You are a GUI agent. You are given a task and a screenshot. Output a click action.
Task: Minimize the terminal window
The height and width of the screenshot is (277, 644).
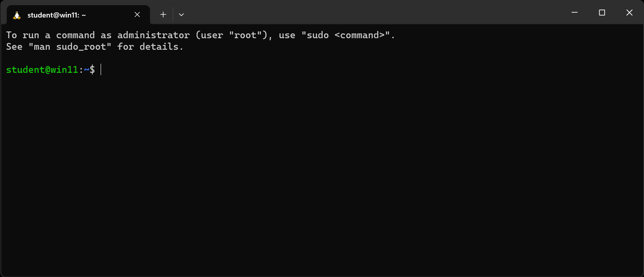[x=574, y=12]
